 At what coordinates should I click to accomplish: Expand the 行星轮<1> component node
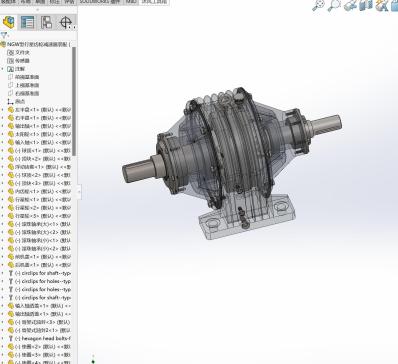(3, 199)
